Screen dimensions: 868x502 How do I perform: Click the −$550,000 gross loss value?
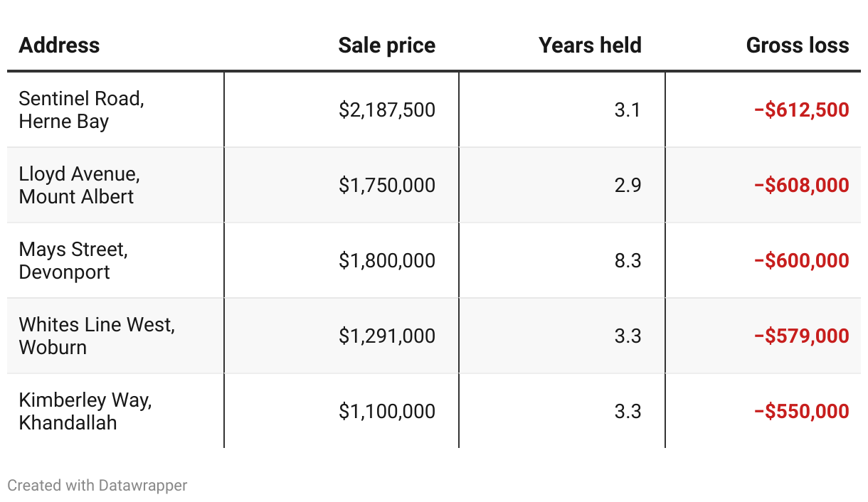coord(801,412)
